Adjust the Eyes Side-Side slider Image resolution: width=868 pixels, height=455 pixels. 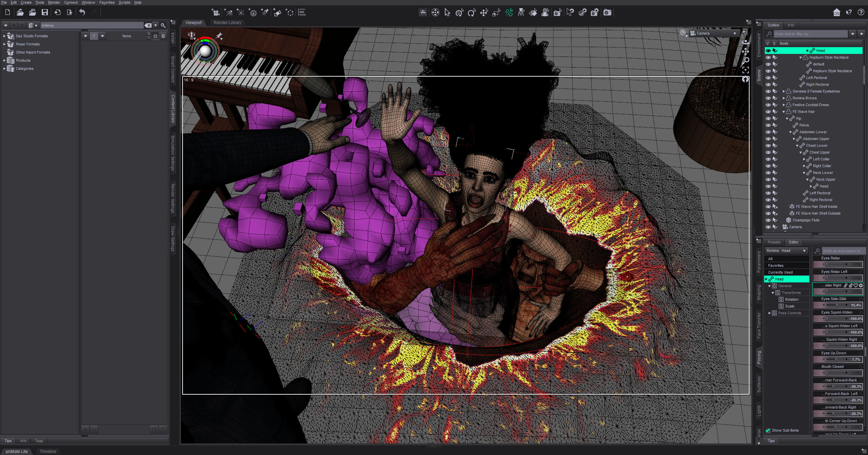click(x=838, y=305)
